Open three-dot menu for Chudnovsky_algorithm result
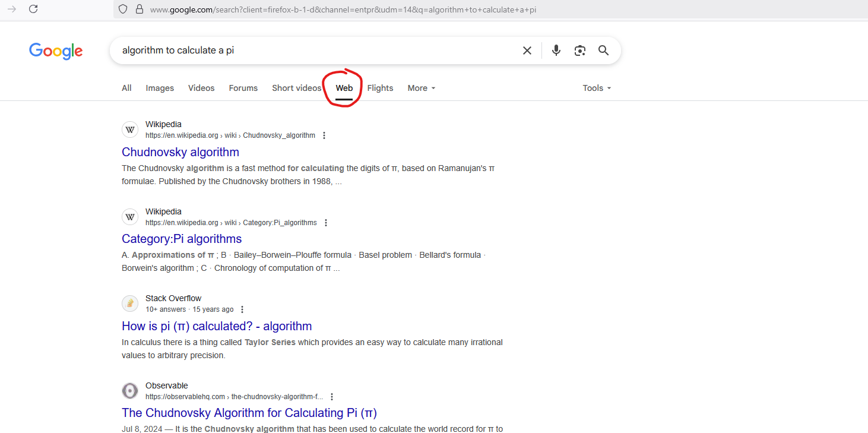This screenshot has width=868, height=433. point(324,135)
